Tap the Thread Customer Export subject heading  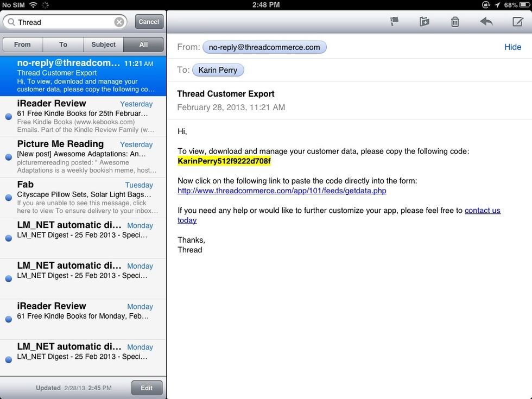point(226,93)
